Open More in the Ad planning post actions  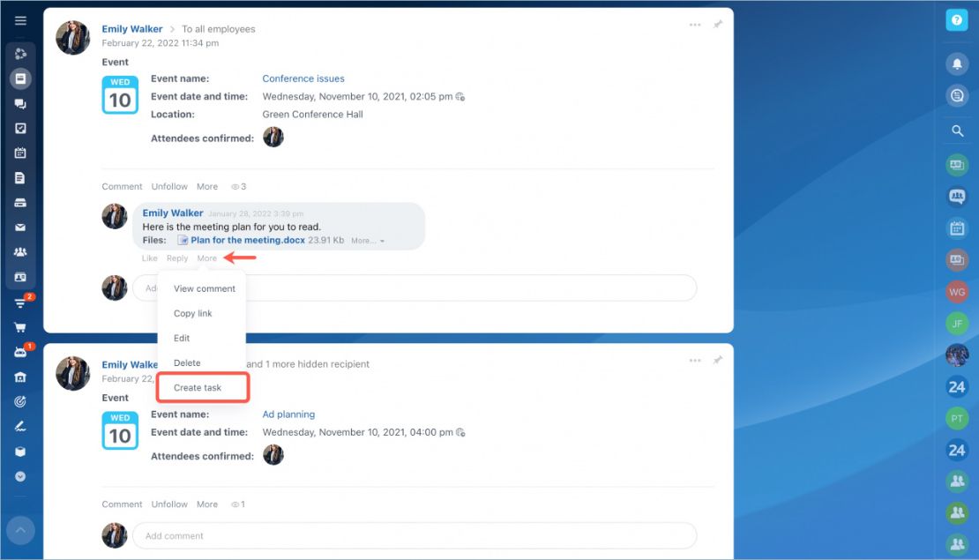pyautogui.click(x=207, y=504)
